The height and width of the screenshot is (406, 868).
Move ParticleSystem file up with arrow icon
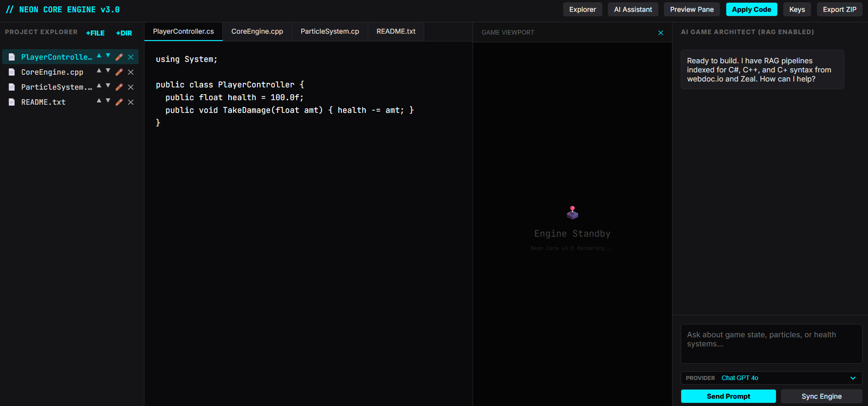click(99, 86)
